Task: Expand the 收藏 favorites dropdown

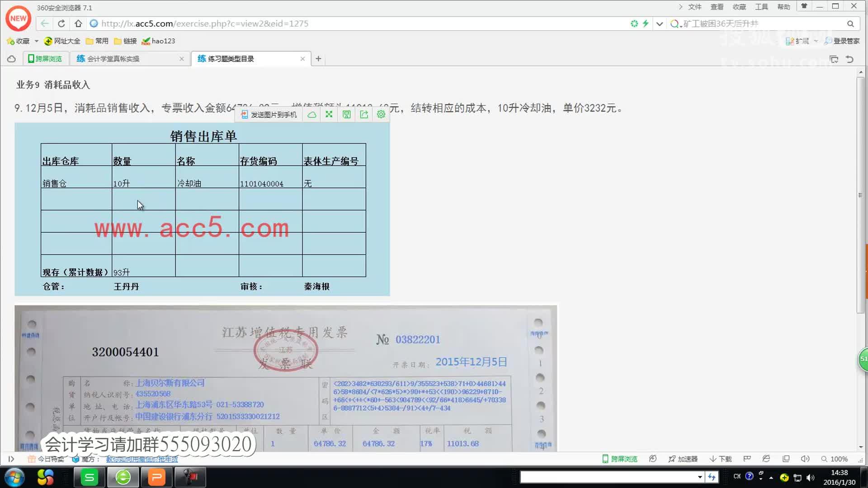Action: [37, 41]
